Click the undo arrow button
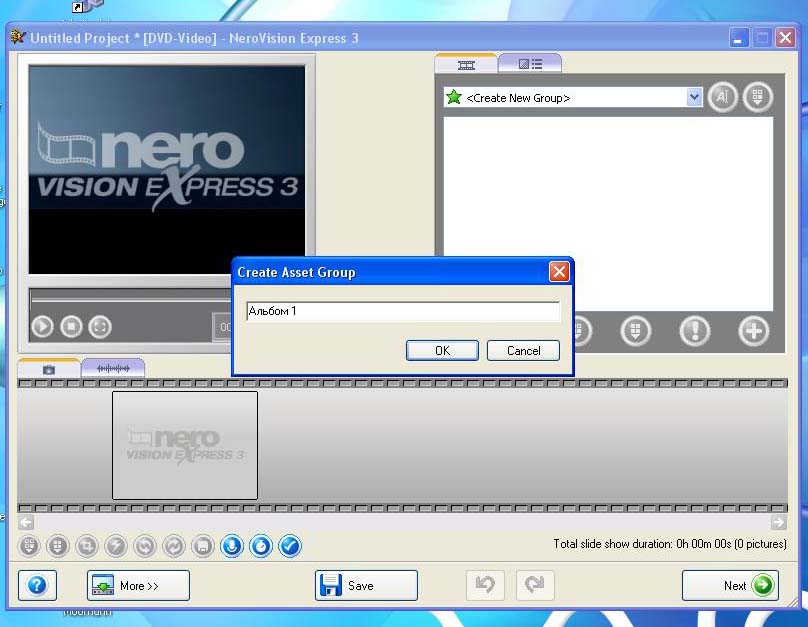The height and width of the screenshot is (627, 808). click(x=485, y=585)
